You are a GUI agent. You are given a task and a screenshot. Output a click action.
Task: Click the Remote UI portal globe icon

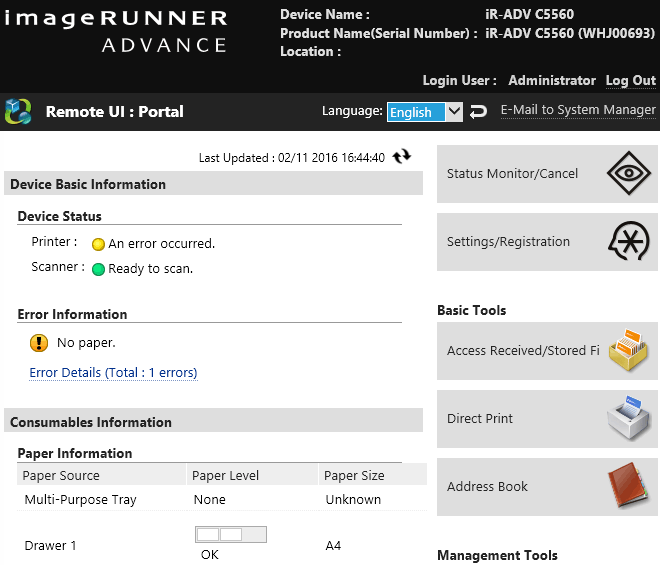coord(18,112)
